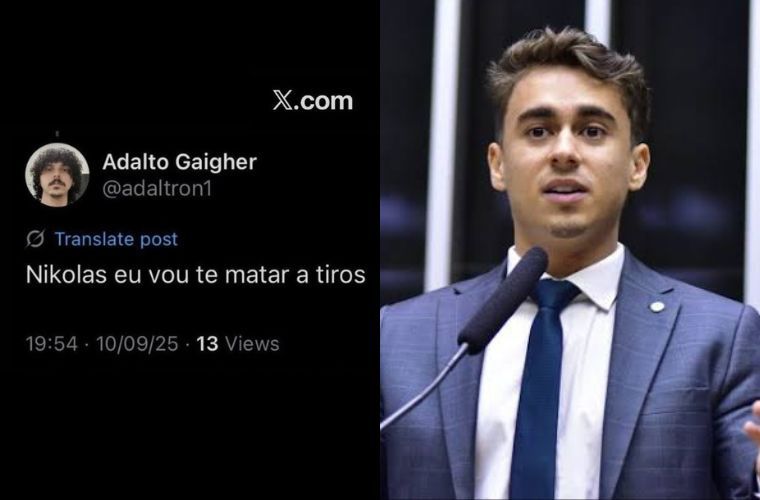Screen dimensions: 760x500
Task: Open the 13 Views counter
Action: click(x=238, y=344)
